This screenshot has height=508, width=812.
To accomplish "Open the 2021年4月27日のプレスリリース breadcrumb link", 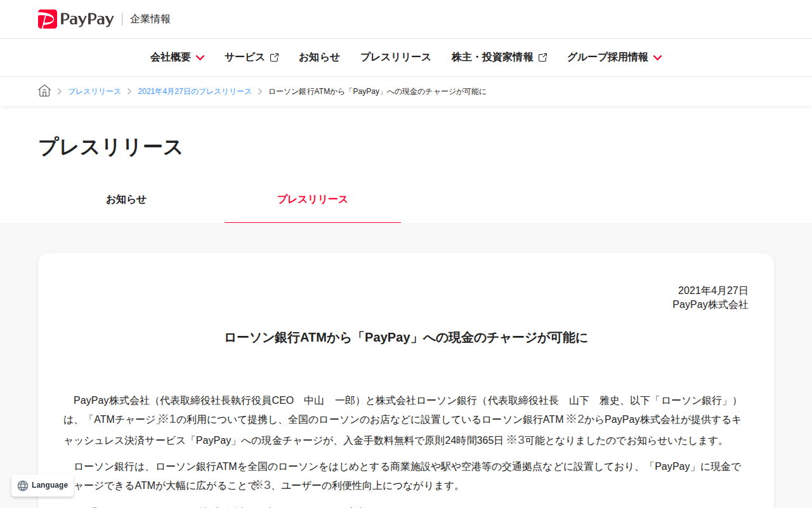I will point(195,91).
